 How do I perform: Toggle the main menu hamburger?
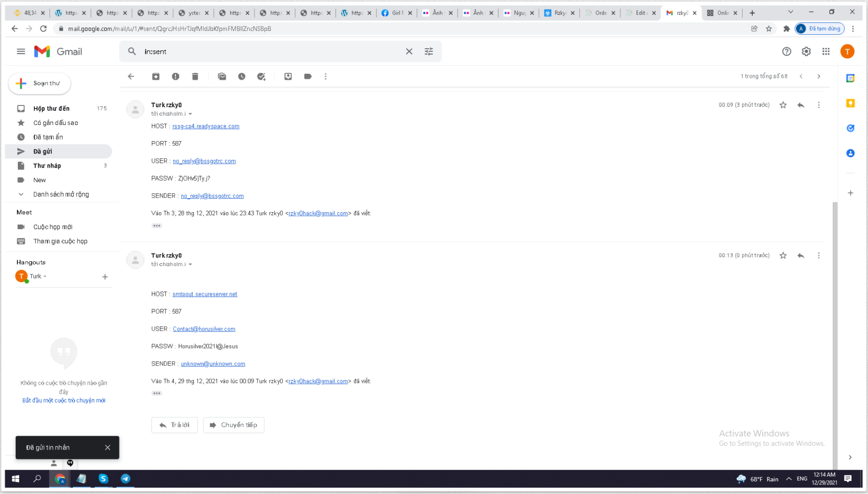pyautogui.click(x=21, y=52)
